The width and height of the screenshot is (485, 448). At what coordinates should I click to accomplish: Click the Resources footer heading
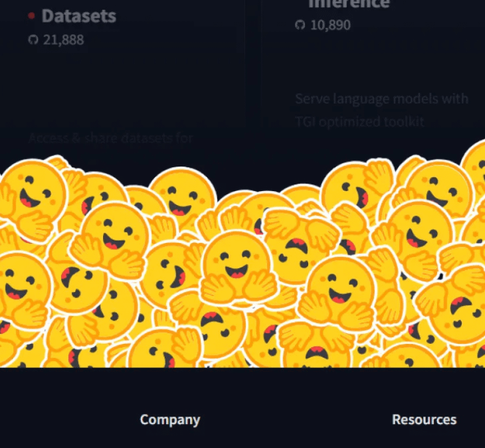(424, 420)
